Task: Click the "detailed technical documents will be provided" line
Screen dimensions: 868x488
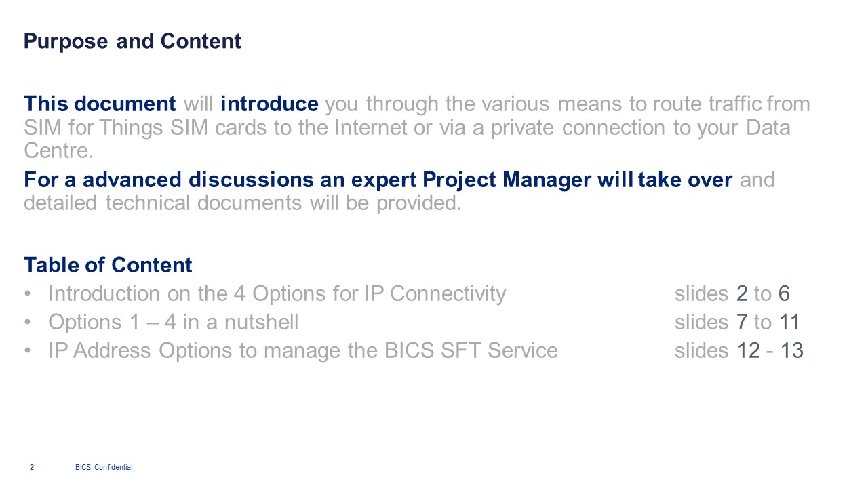Action: (242, 203)
